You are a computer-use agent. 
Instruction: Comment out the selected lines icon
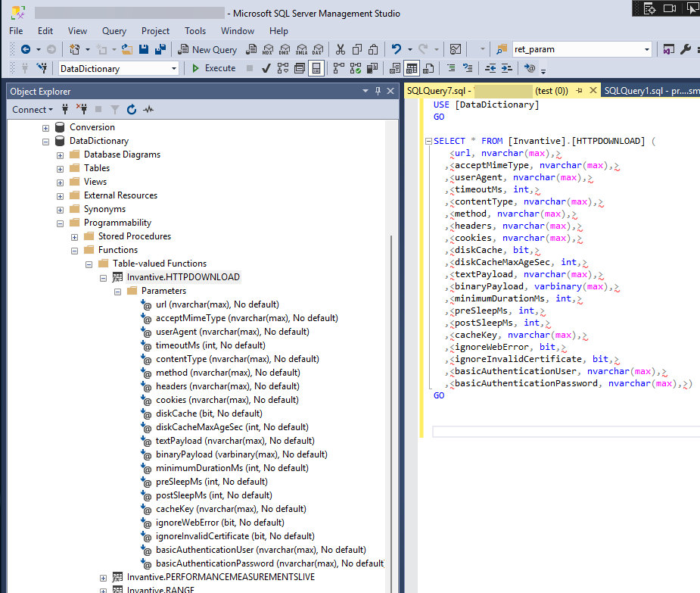451,68
